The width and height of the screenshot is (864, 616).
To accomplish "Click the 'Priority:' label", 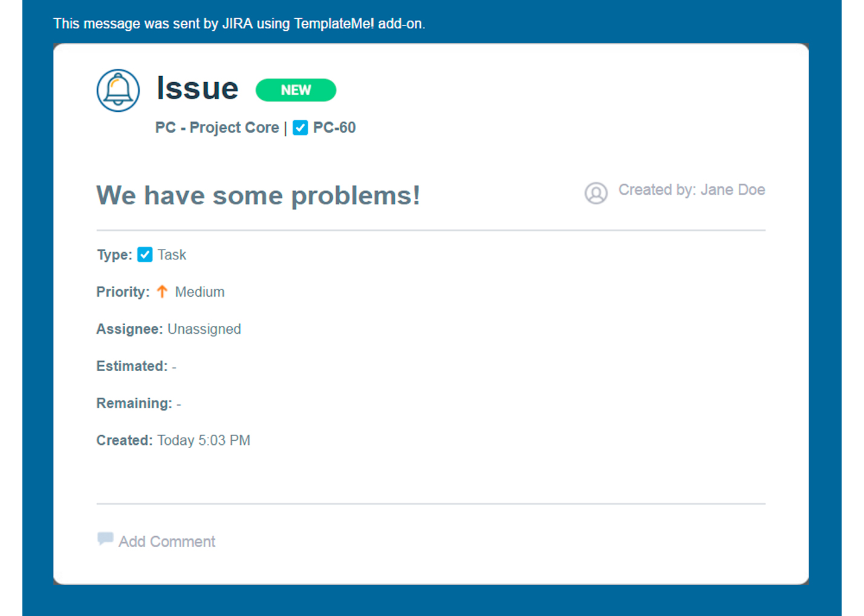I will [x=123, y=292].
